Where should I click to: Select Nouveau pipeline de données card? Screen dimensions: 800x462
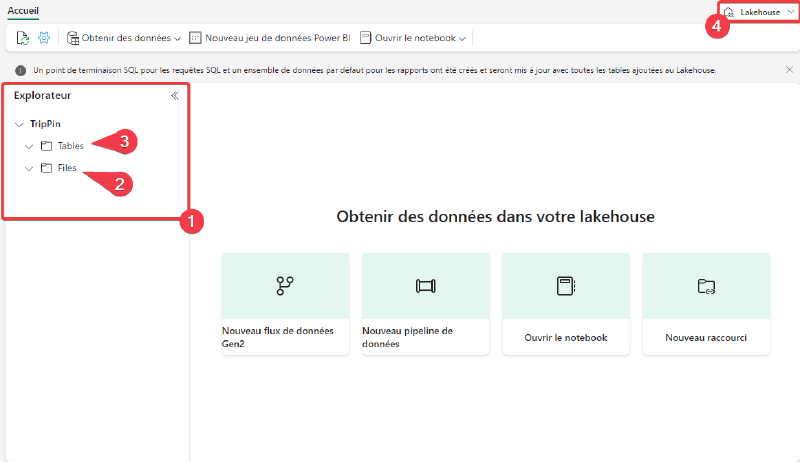click(426, 304)
